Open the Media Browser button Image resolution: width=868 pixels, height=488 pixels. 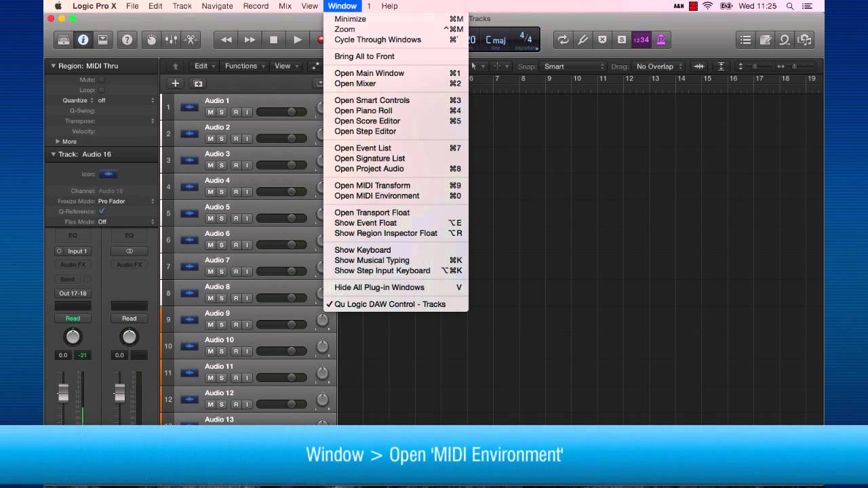(x=804, y=40)
